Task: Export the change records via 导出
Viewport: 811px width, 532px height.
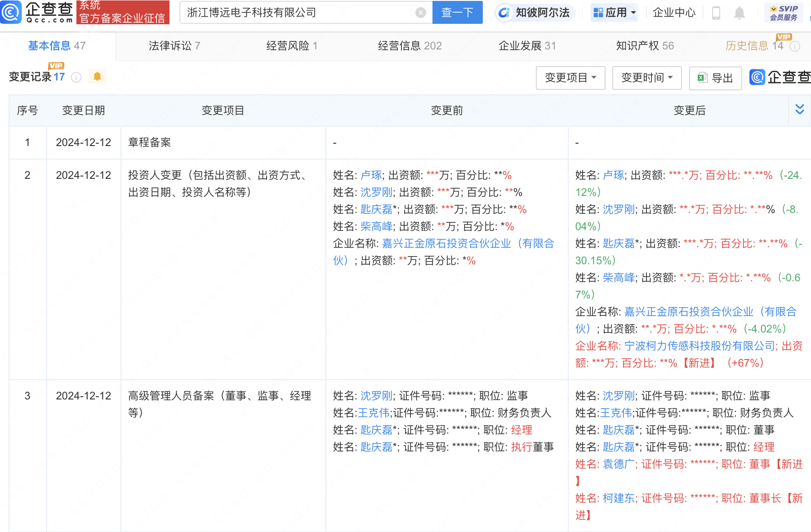Action: pyautogui.click(x=715, y=78)
